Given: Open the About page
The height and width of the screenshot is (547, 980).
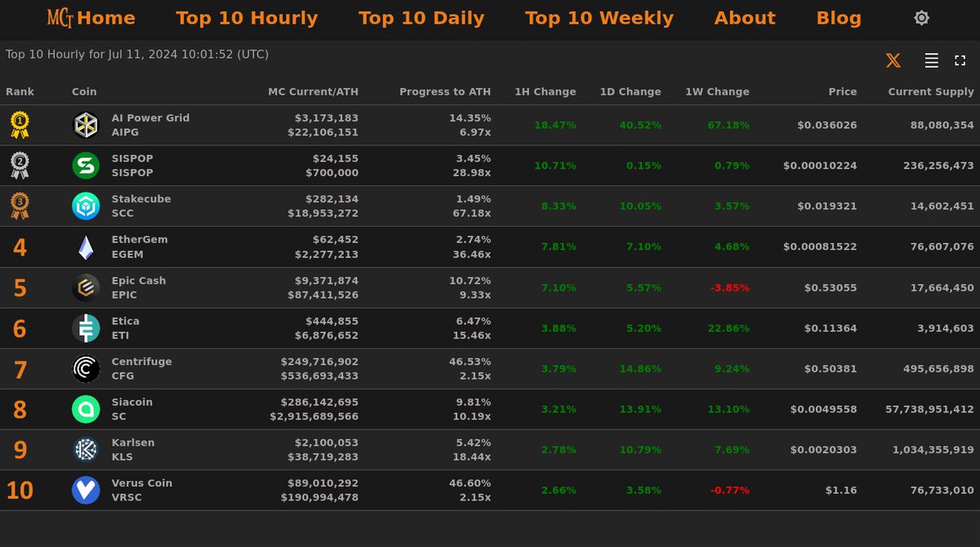Looking at the screenshot, I should coord(745,18).
